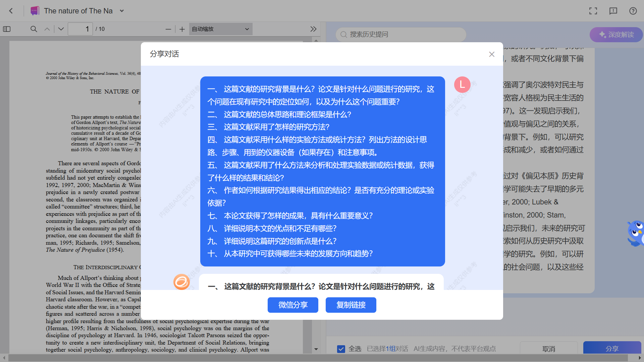Image resolution: width=644 pixels, height=362 pixels.
Task: Toggle the 全选 select-all checkbox
Action: pyautogui.click(x=341, y=349)
